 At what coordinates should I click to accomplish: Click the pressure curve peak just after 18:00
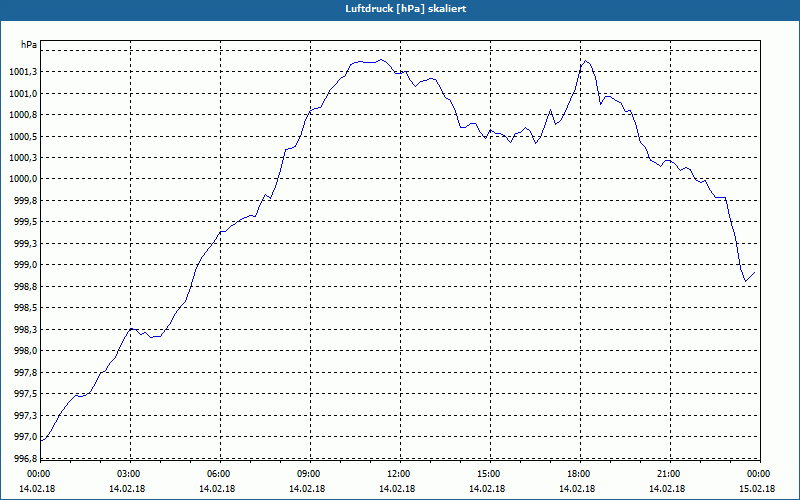coord(585,61)
